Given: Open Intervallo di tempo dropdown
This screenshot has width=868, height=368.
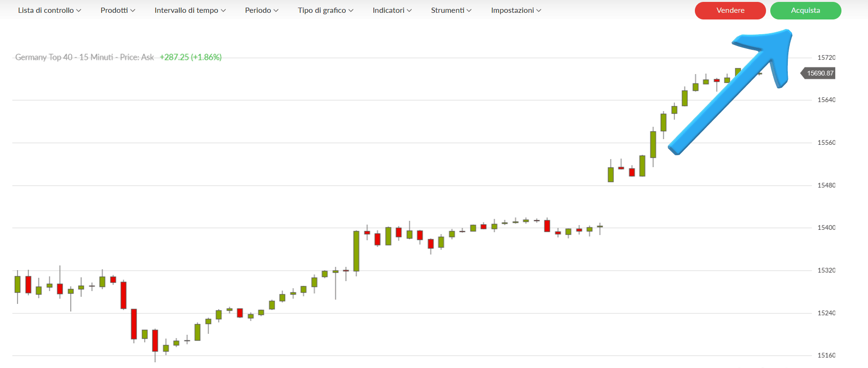Looking at the screenshot, I should pyautogui.click(x=190, y=10).
